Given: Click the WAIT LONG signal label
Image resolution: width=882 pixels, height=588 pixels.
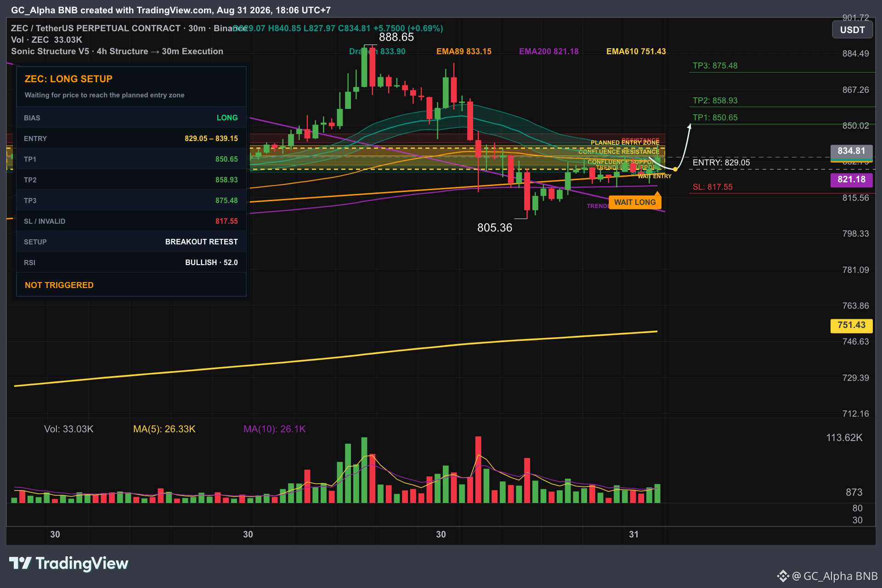Looking at the screenshot, I should pos(635,202).
